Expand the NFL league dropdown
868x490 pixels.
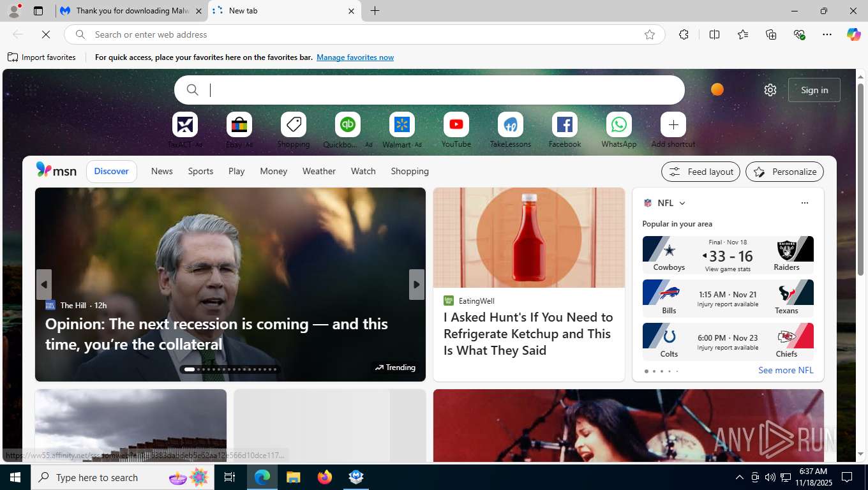tap(682, 203)
